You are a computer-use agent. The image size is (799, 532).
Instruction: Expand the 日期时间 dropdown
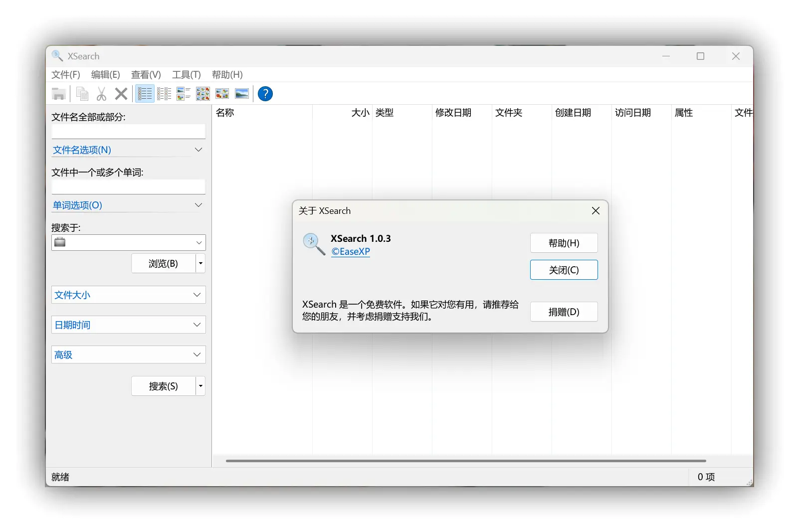coord(128,325)
